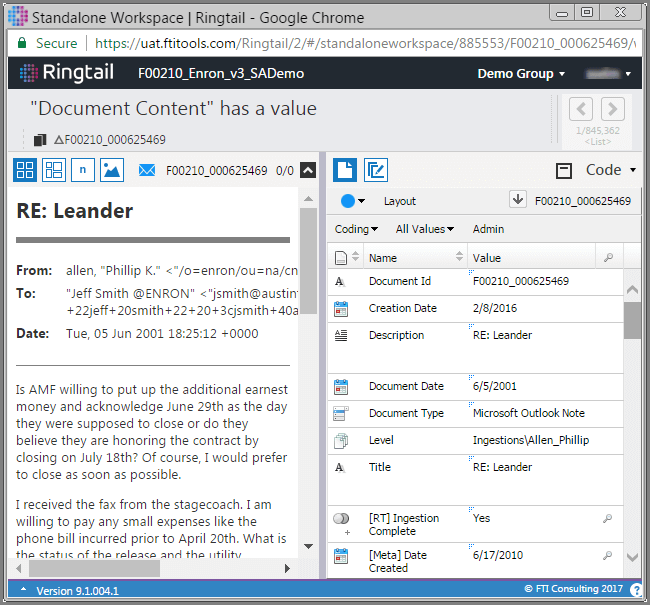Viewport: 650px width, 605px height.
Task: Search on [RT] Ingestion Complete value magnifier
Action: (x=608, y=518)
